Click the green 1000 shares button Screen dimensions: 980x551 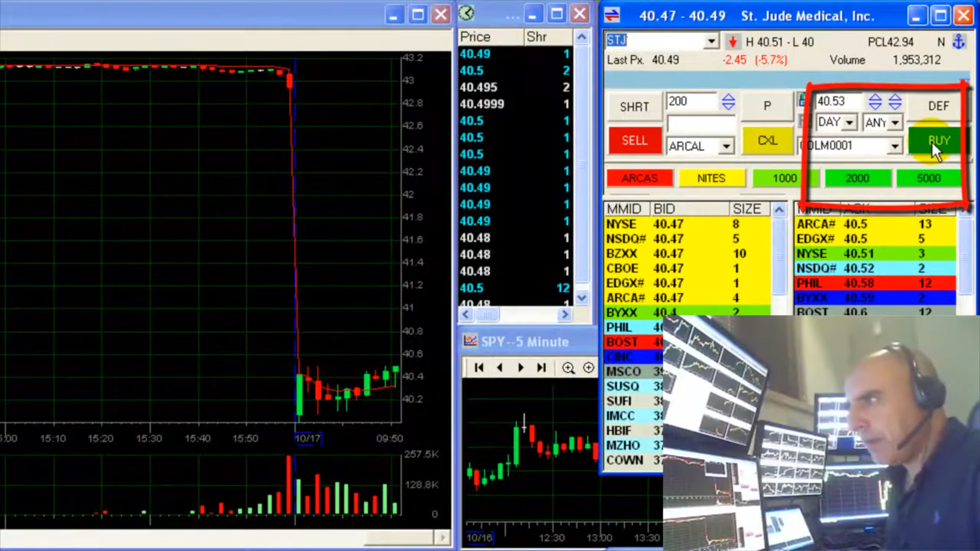[x=785, y=178]
